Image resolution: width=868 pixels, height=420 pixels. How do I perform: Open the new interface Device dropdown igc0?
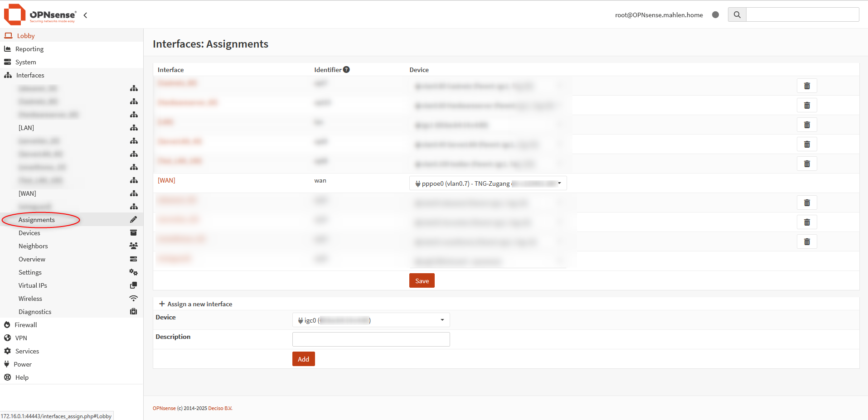[371, 320]
